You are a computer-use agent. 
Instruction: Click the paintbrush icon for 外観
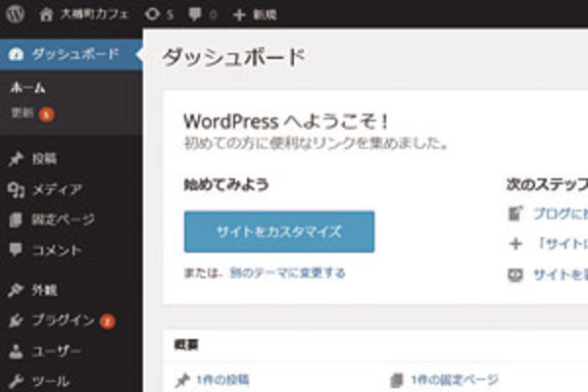16,290
